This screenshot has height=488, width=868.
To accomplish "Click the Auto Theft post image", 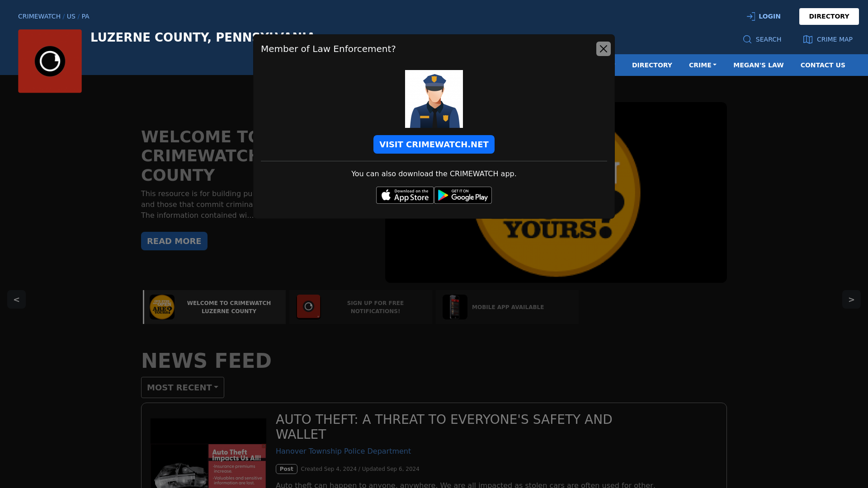I will click(208, 453).
